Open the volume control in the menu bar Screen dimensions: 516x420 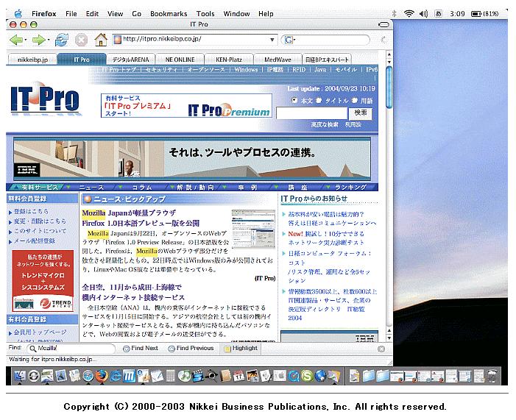tap(423, 14)
